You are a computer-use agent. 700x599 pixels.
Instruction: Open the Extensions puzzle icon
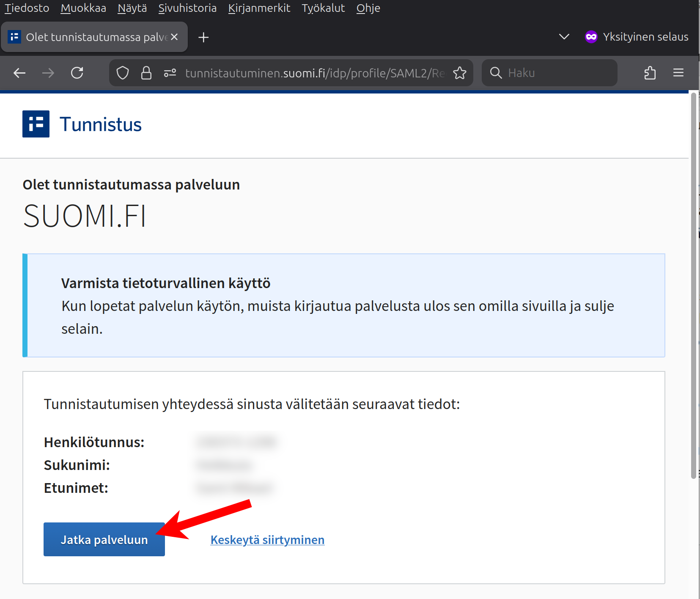coord(650,73)
